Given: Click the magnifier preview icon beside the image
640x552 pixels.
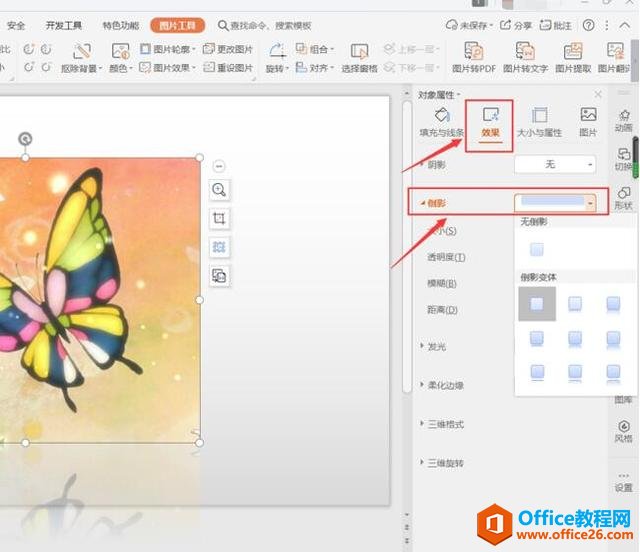Looking at the screenshot, I should pos(220,190).
